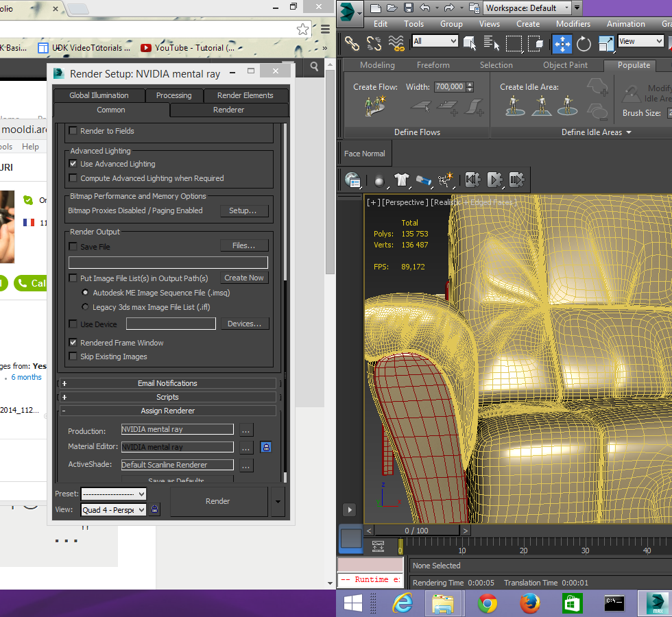The width and height of the screenshot is (672, 617).
Task: Choose the Rectangular Selection Region tool
Action: (x=514, y=44)
